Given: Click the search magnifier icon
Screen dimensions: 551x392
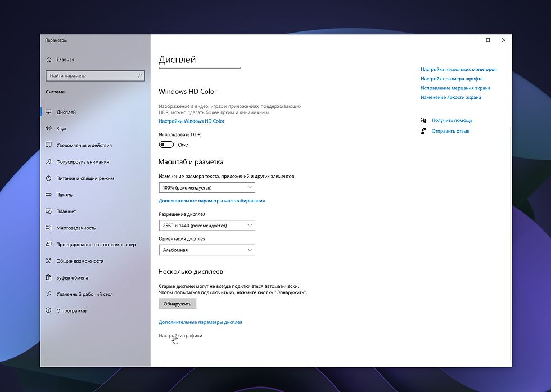Looking at the screenshot, I should 140,75.
